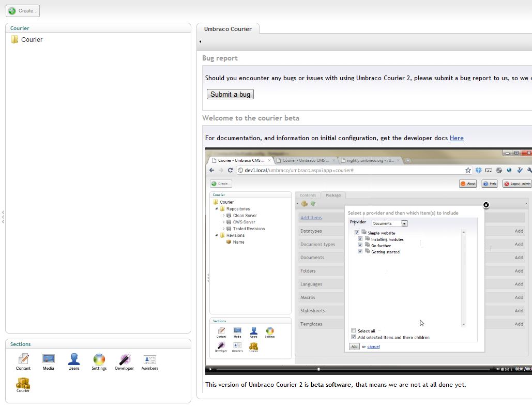Click the nightly.umbraco.org browser tab in video
Screen dimensions: 532x408
tap(370, 160)
